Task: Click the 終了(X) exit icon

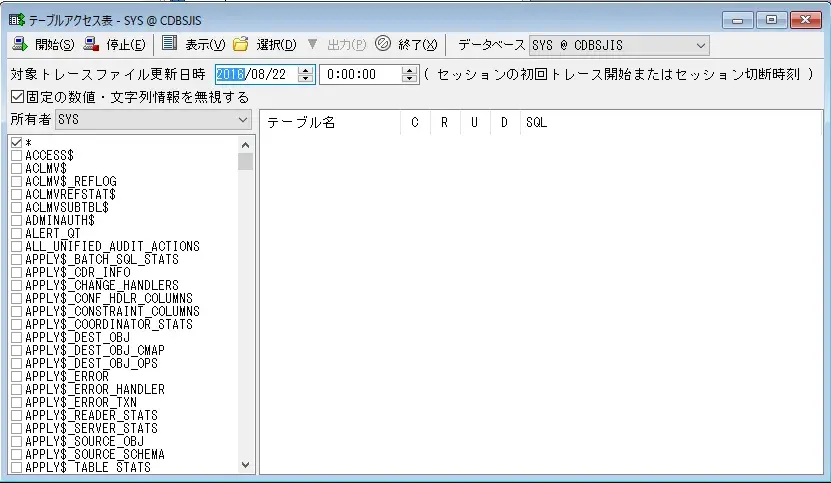Action: [382, 44]
